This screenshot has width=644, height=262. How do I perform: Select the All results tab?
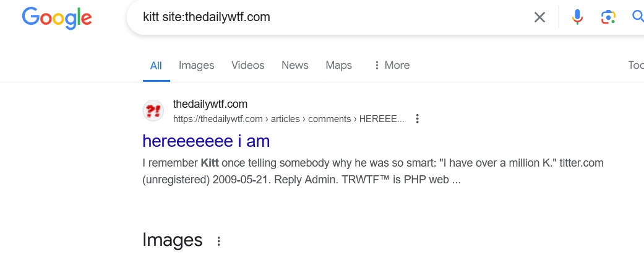[156, 66]
